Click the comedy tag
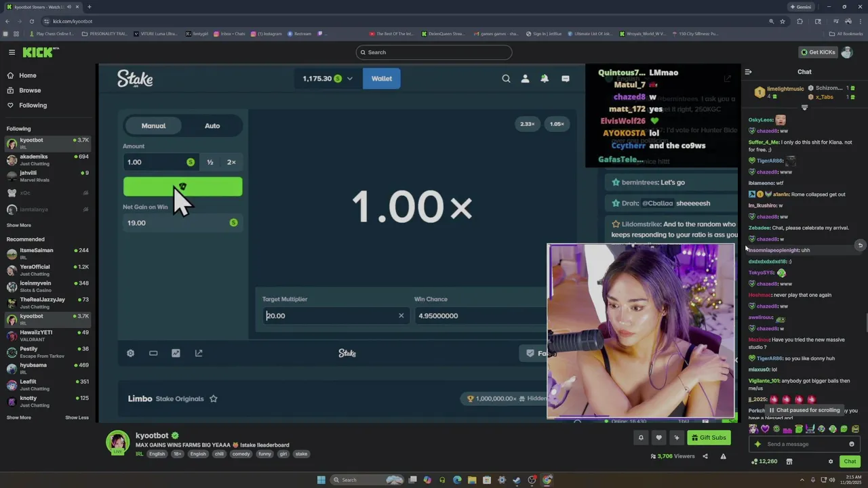Image resolution: width=868 pixels, height=488 pixels. click(241, 454)
